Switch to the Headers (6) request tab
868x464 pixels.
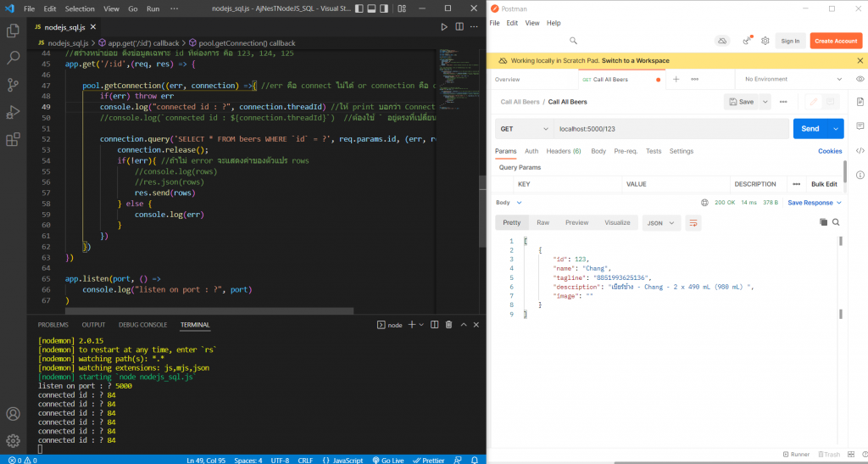(564, 151)
